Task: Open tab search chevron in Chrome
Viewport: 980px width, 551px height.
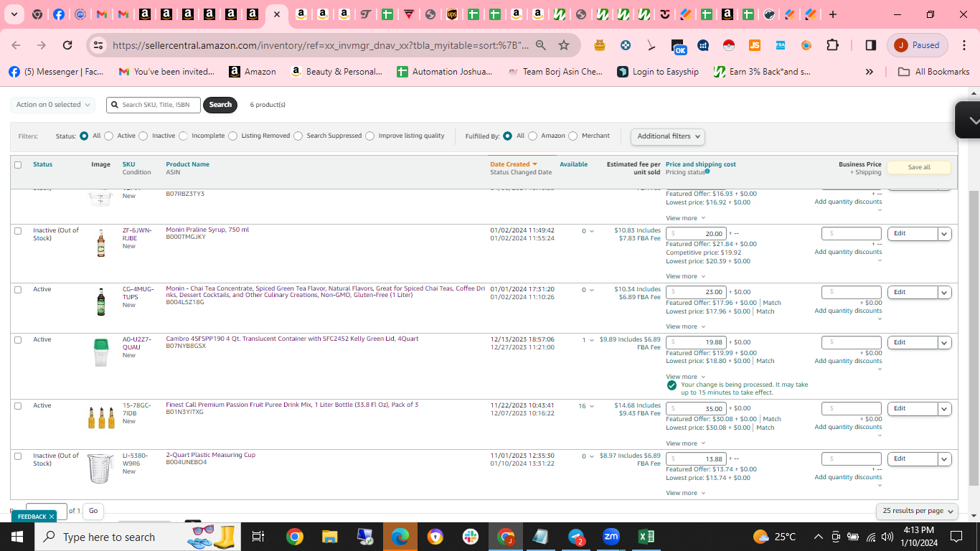Action: 15,14
